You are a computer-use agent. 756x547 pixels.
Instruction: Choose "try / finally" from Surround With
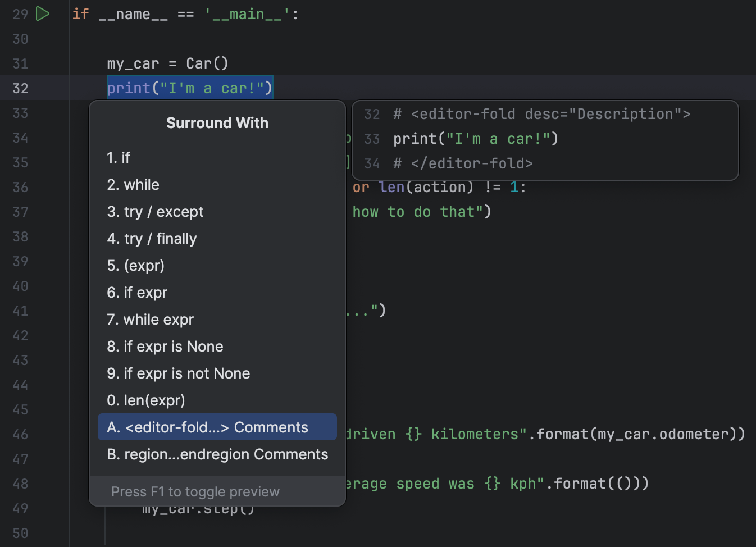(x=152, y=238)
